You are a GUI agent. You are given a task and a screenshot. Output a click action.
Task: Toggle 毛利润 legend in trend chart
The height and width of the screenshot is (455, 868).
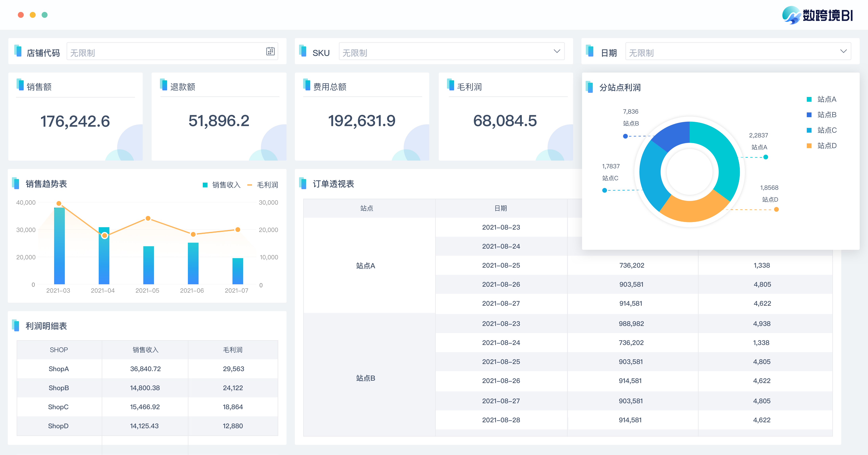point(263,185)
